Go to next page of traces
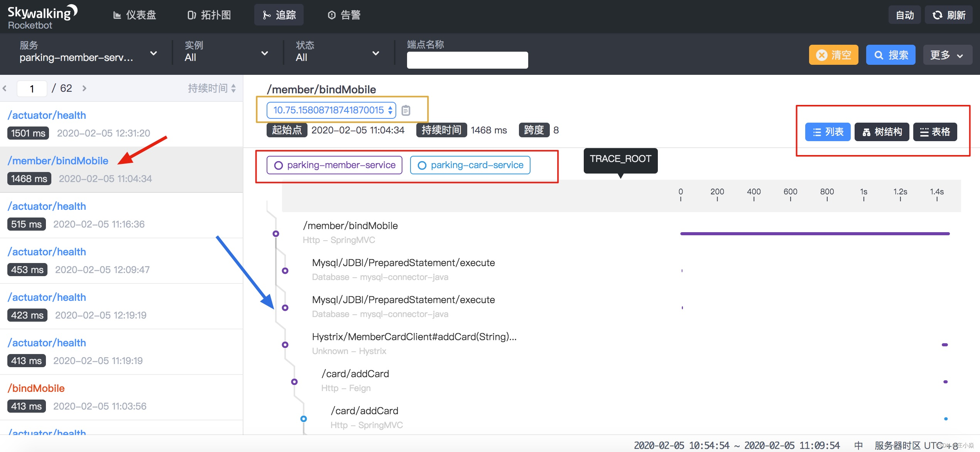Viewport: 980px width, 452px height. [x=84, y=88]
